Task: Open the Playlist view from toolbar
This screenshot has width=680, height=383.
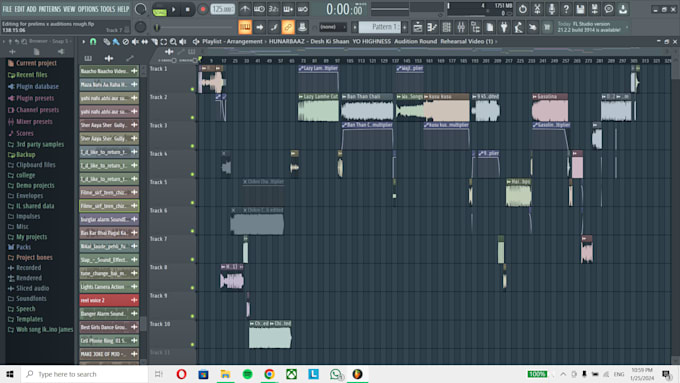Action: 418,27
